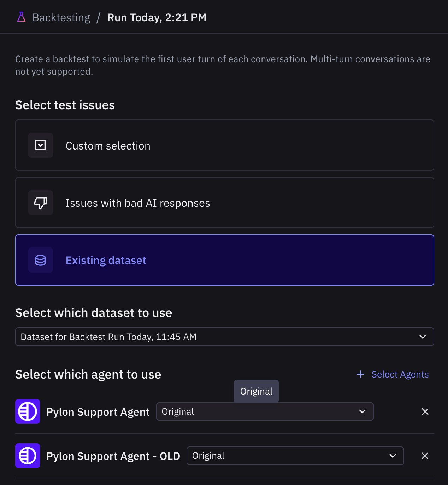Open the dataset selection dropdown
Screen dimensions: 448x485
coord(225,337)
